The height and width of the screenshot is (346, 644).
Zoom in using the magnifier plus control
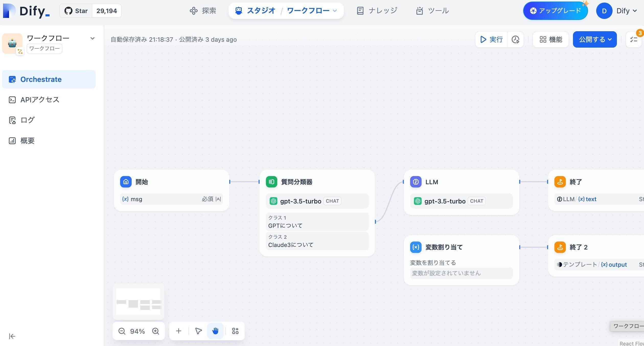tap(155, 331)
